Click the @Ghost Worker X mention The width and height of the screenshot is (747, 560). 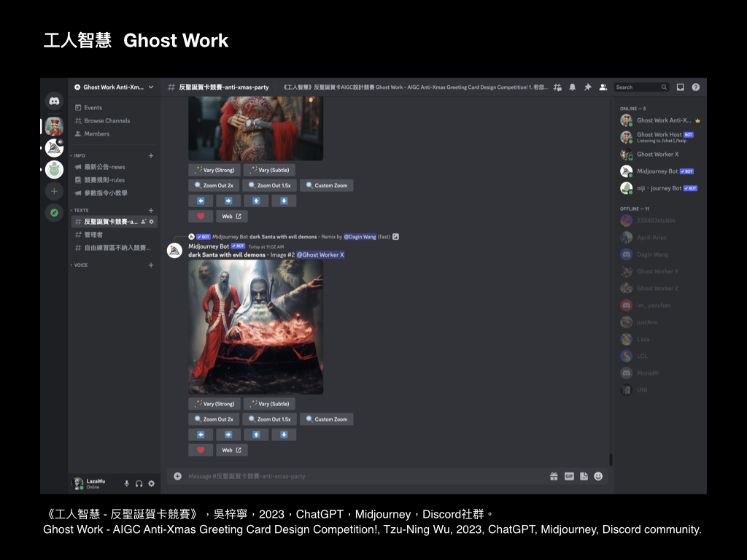(x=320, y=255)
